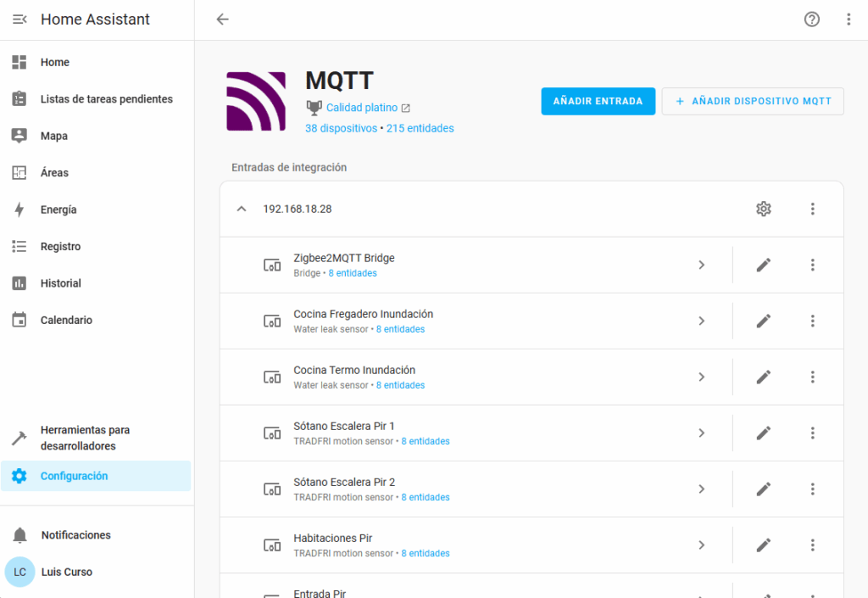The image size is (868, 598).
Task: Open Habitaciones Pir device chevron
Action: tap(701, 545)
